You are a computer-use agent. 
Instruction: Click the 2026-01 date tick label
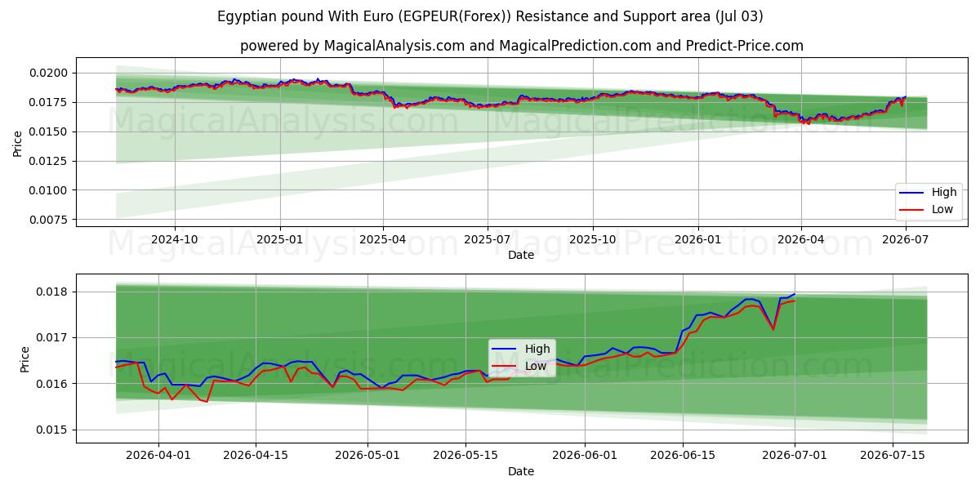click(x=698, y=239)
